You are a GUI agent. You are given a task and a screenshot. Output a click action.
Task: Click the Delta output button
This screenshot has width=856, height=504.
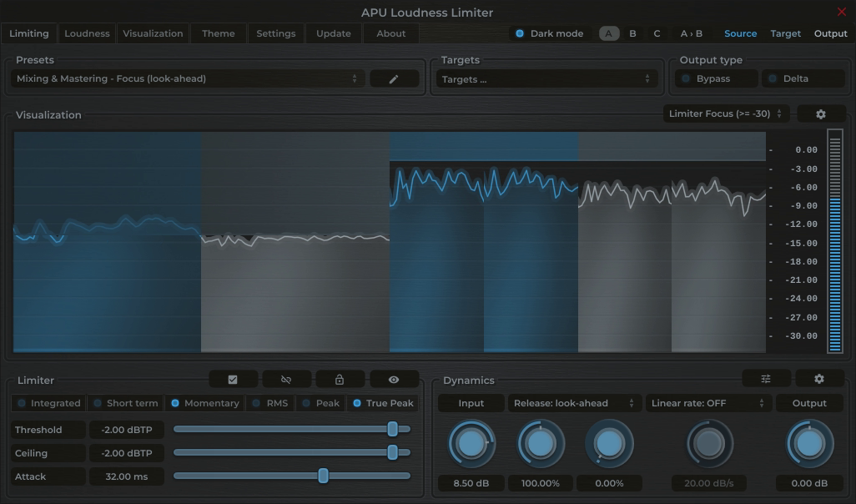pos(802,78)
